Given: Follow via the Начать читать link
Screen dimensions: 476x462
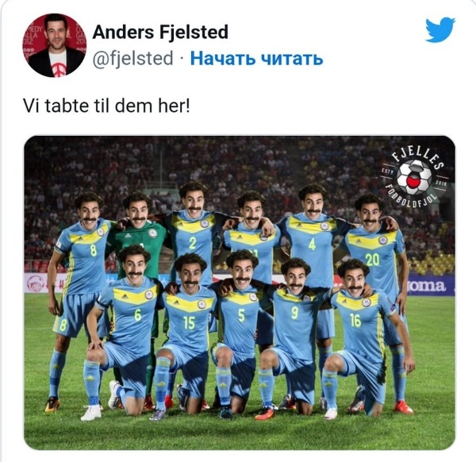Looking at the screenshot, I should pos(256,58).
